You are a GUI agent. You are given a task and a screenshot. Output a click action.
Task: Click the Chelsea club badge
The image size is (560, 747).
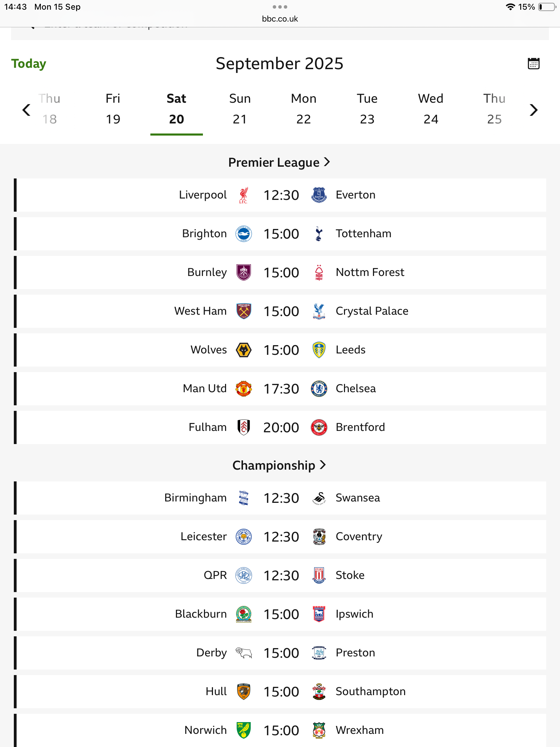click(319, 389)
